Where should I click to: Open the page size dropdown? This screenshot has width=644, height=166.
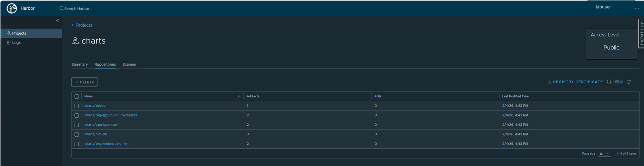click(604, 154)
